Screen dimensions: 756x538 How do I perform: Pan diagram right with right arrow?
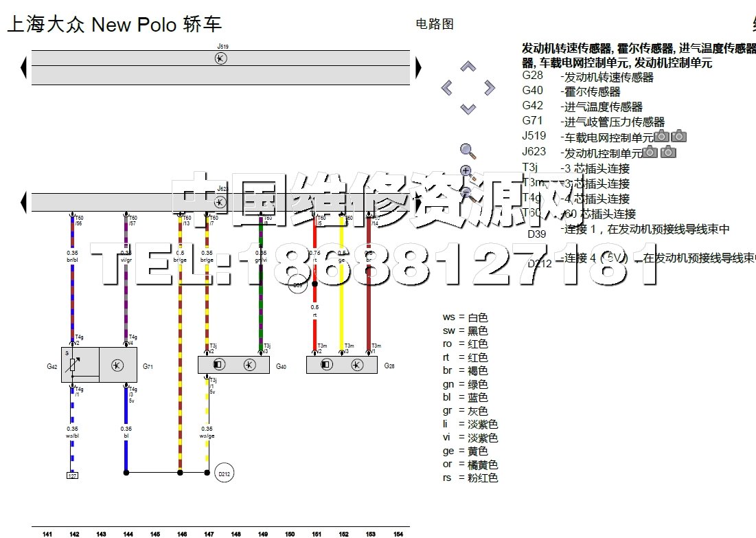tap(490, 88)
